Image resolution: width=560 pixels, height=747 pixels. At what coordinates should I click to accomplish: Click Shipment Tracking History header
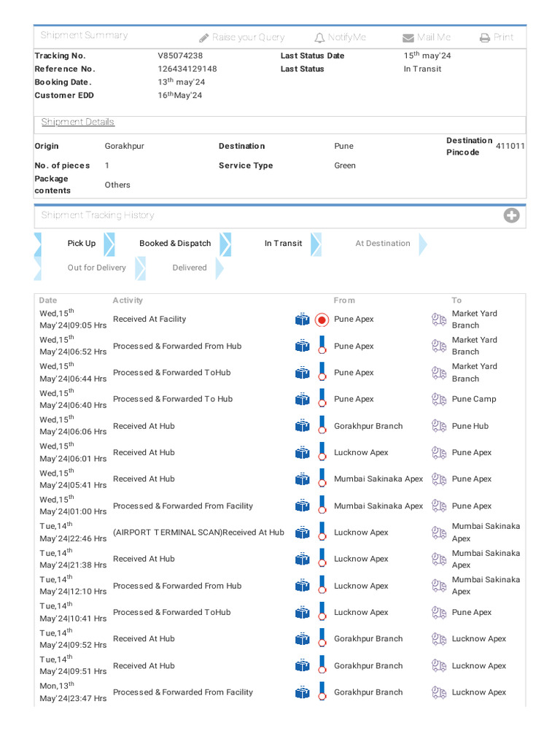[98, 215]
